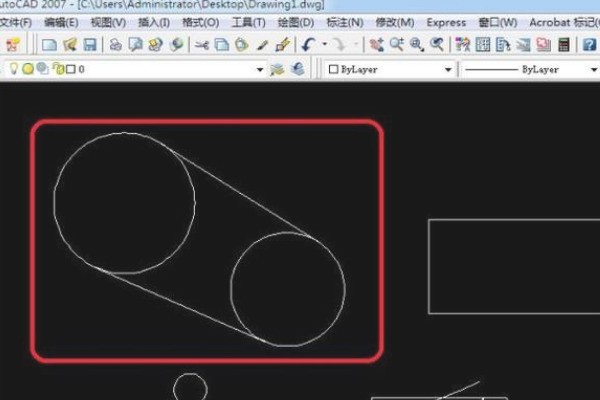Toggle layer 0 freeze/thaw sun icon
This screenshot has width=600, height=400.
pos(28,69)
